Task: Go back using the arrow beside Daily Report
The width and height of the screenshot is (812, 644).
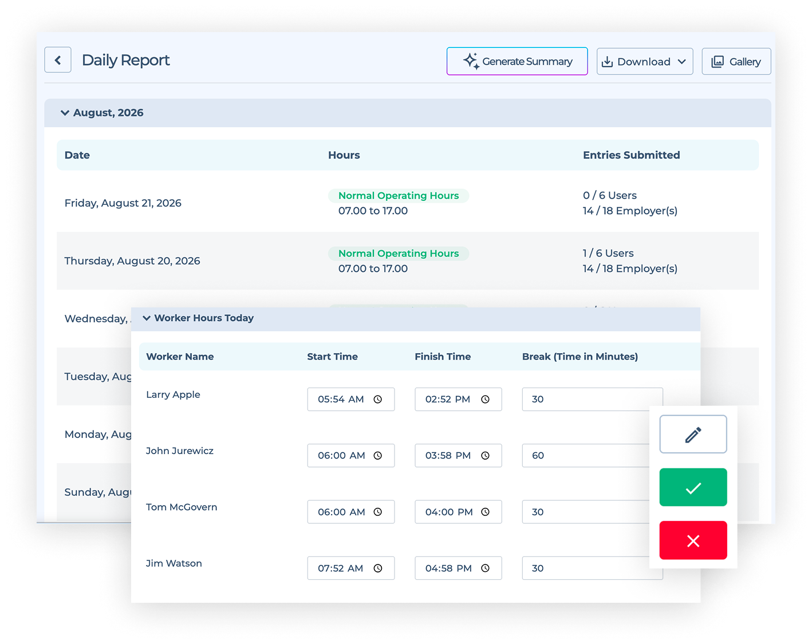Action: pyautogui.click(x=58, y=60)
